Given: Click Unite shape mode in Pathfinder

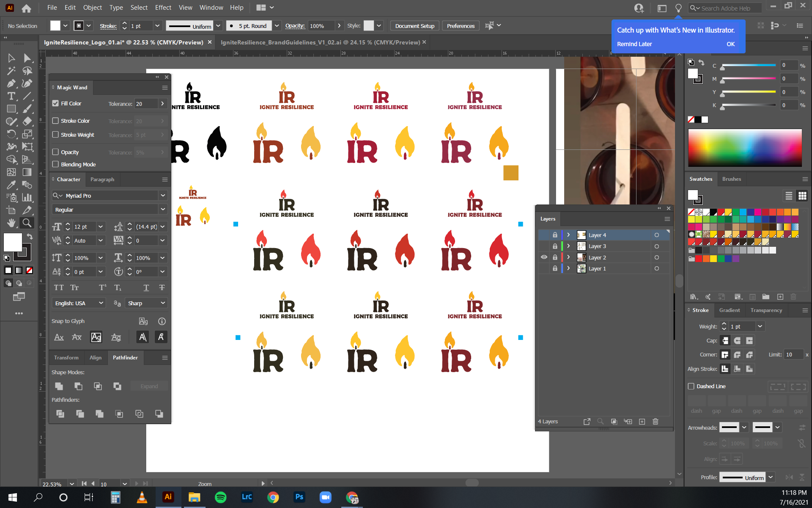Looking at the screenshot, I should (59, 386).
